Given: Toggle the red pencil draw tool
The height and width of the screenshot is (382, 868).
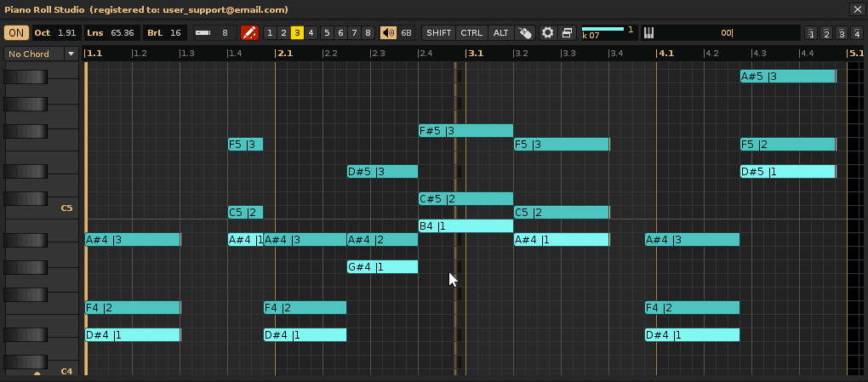Looking at the screenshot, I should coord(249,33).
